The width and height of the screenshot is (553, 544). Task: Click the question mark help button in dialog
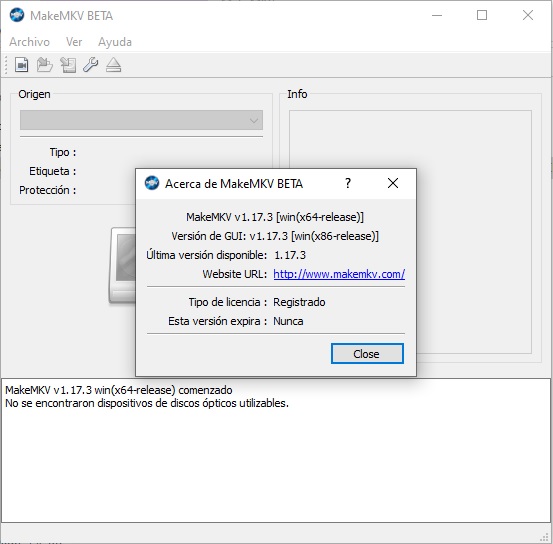coord(348,183)
